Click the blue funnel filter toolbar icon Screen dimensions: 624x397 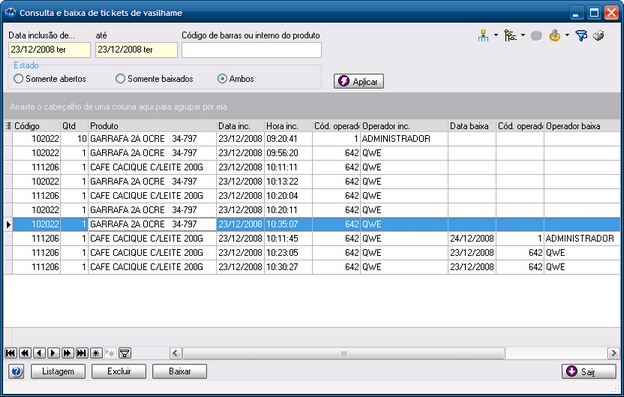coord(581,36)
